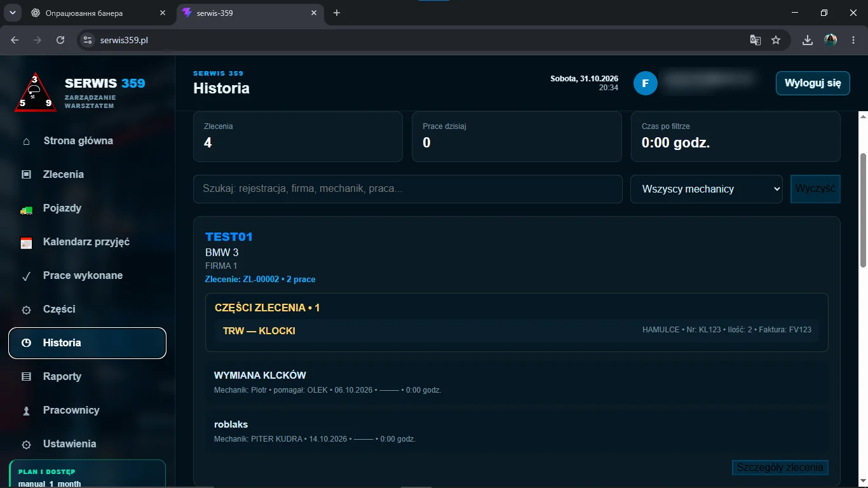This screenshot has width=868, height=488.
Task: Click the home icon beside Strona główna
Action: [x=26, y=141]
